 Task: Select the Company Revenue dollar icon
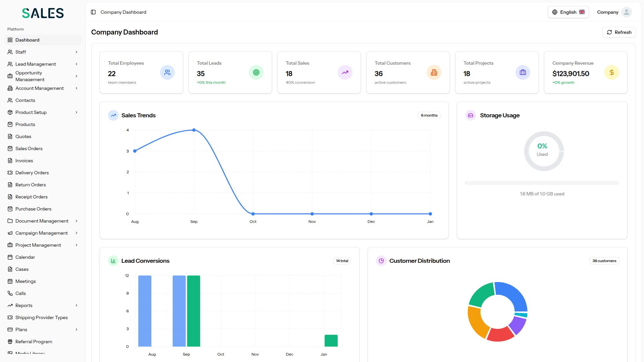[x=611, y=72]
